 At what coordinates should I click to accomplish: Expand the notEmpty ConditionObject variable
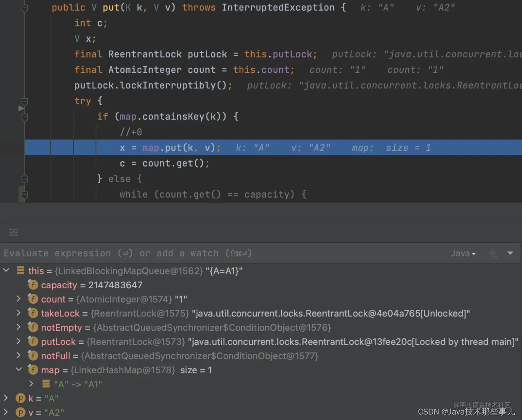(x=19, y=327)
